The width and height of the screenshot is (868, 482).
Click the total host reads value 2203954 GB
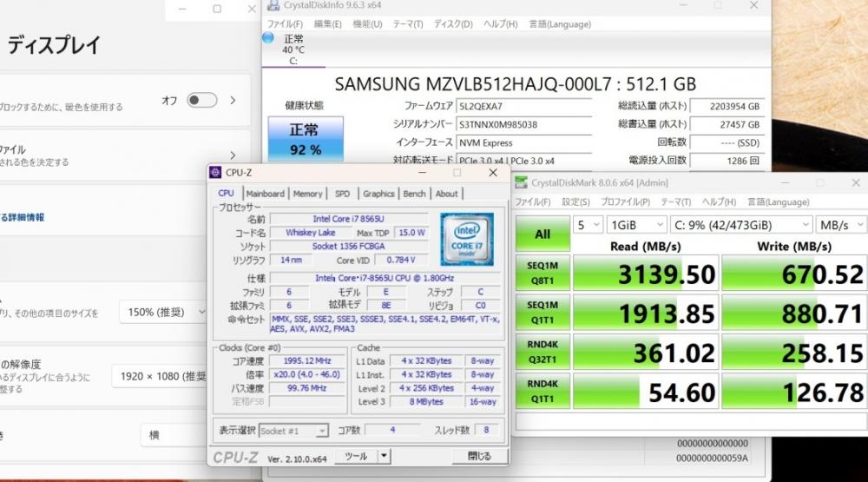tap(727, 106)
